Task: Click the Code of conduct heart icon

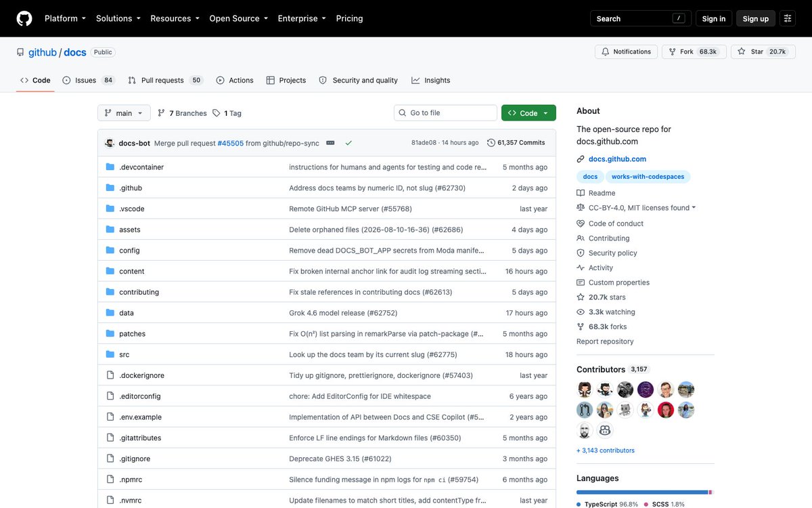Action: click(x=581, y=224)
